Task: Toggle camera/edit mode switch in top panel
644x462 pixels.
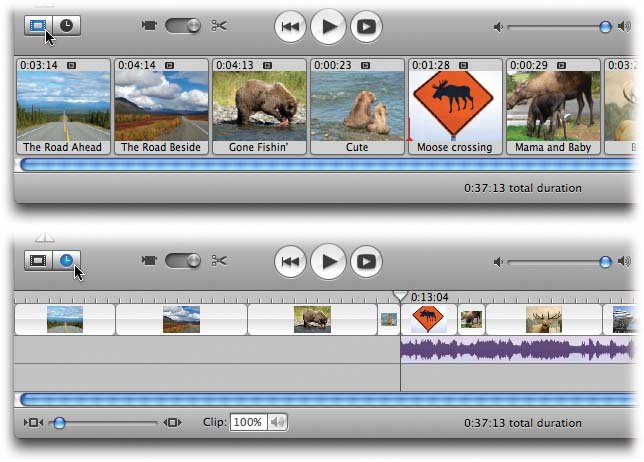Action: pyautogui.click(x=181, y=26)
